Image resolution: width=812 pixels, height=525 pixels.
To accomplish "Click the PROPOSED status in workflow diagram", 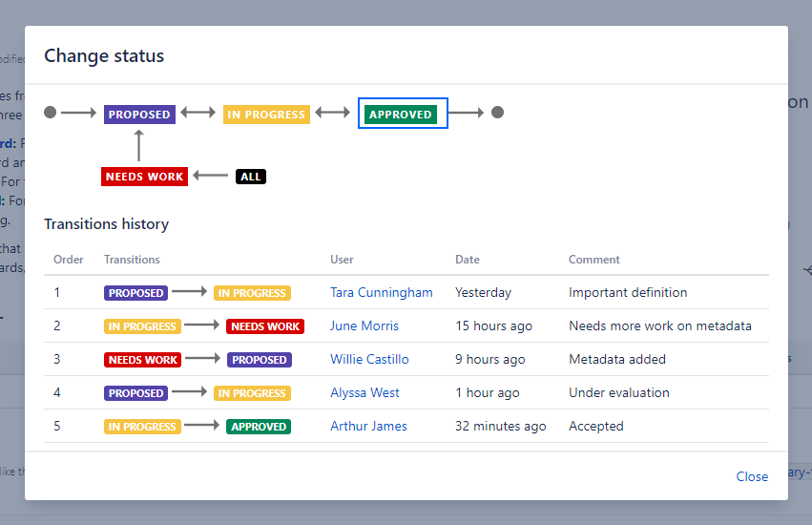I will 139,115.
